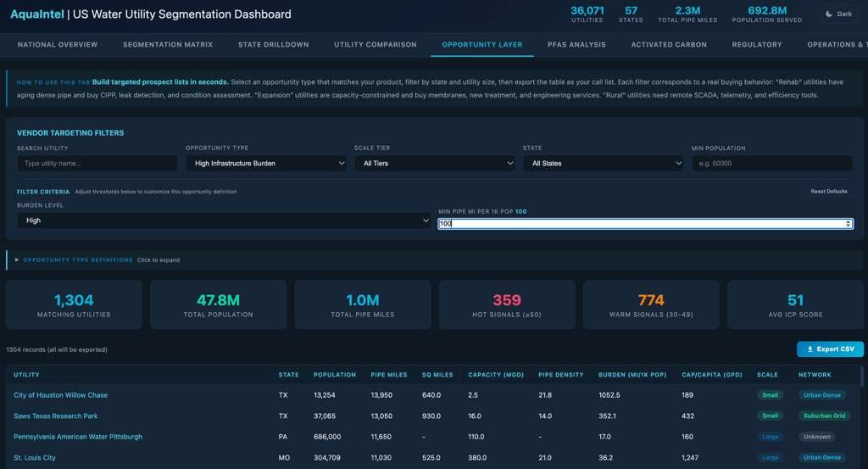Open the State Drilldown tab

[x=274, y=44]
